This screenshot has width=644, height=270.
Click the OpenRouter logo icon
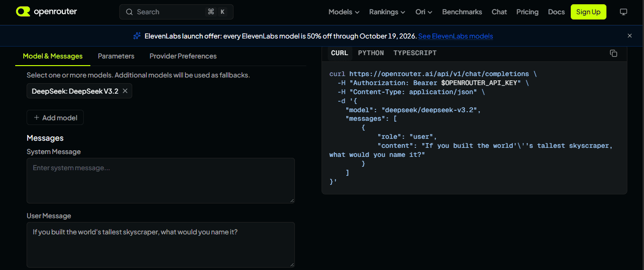coord(23,12)
